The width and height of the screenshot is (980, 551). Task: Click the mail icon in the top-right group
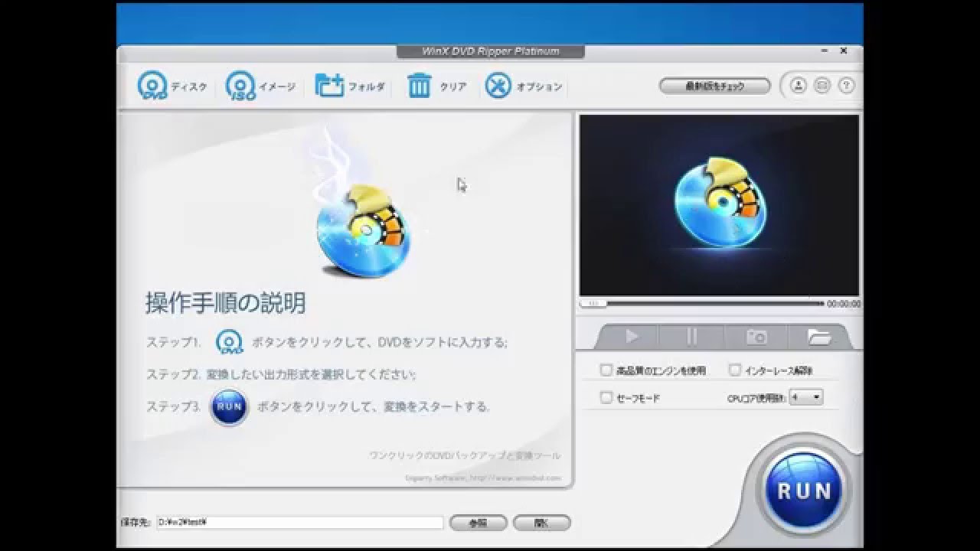tap(822, 86)
